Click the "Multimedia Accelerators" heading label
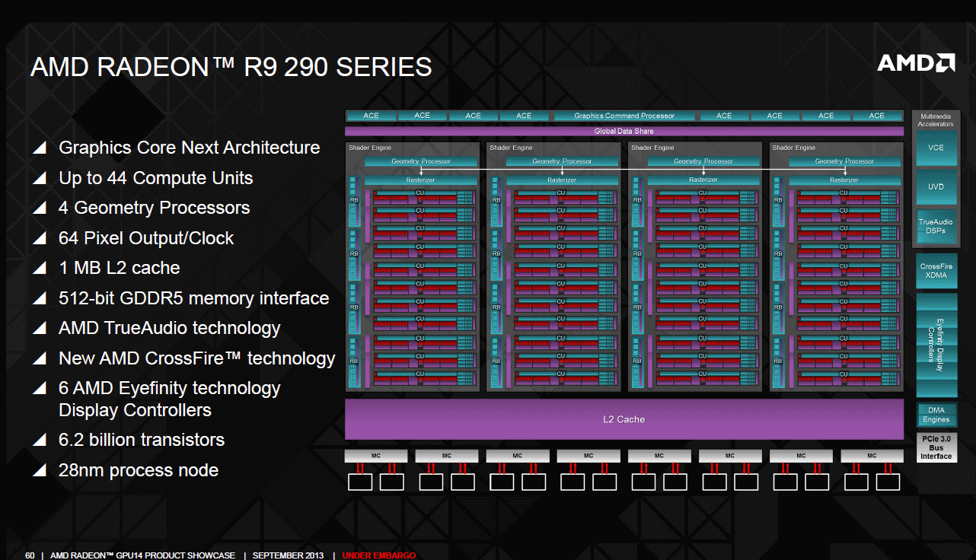 (936, 120)
